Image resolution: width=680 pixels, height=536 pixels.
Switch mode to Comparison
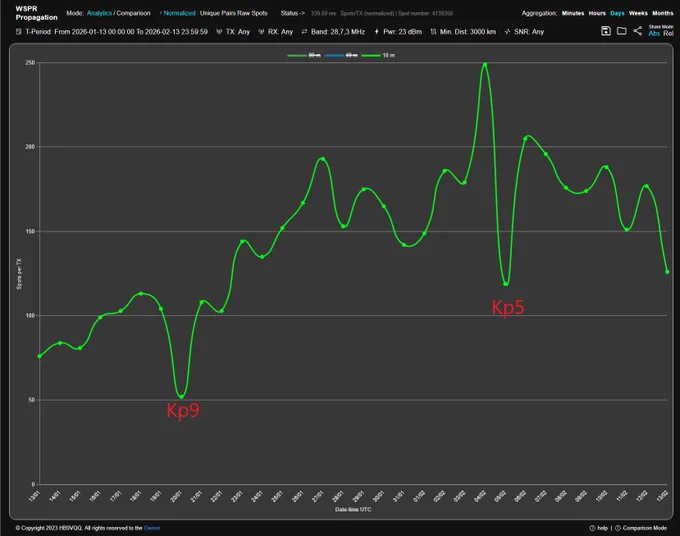(133, 13)
